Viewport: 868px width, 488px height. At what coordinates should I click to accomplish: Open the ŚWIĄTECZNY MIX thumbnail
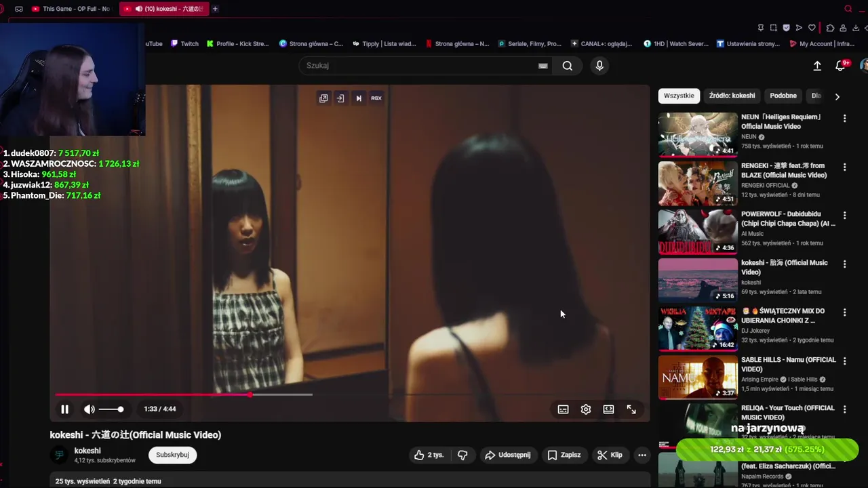click(x=698, y=329)
